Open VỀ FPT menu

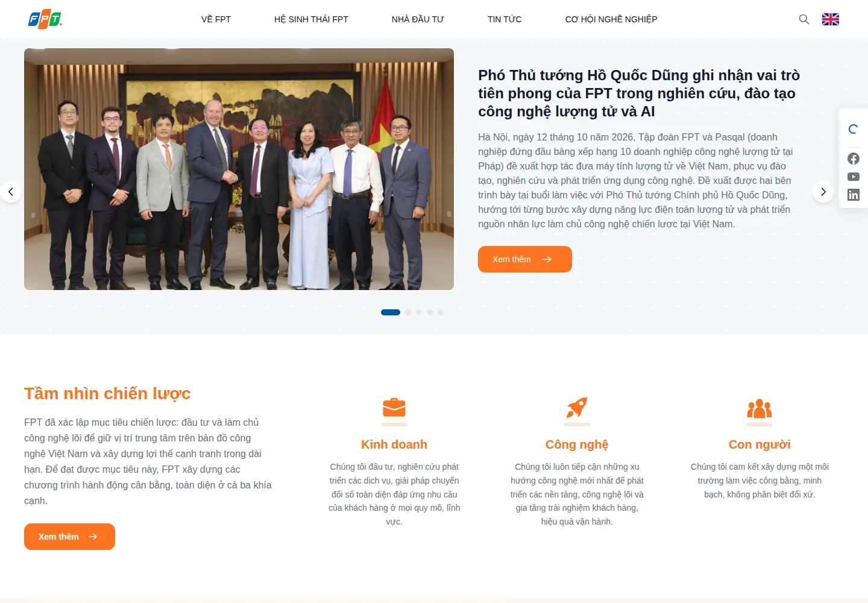click(216, 19)
